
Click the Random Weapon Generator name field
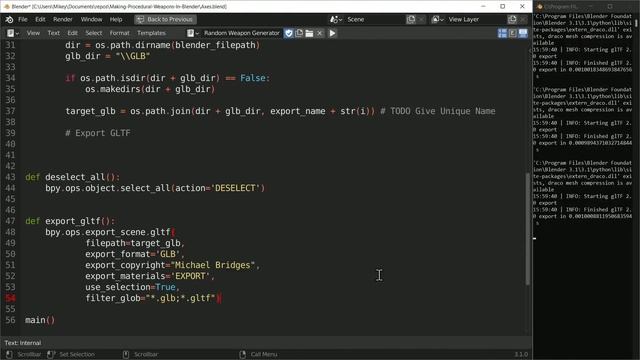[242, 33]
